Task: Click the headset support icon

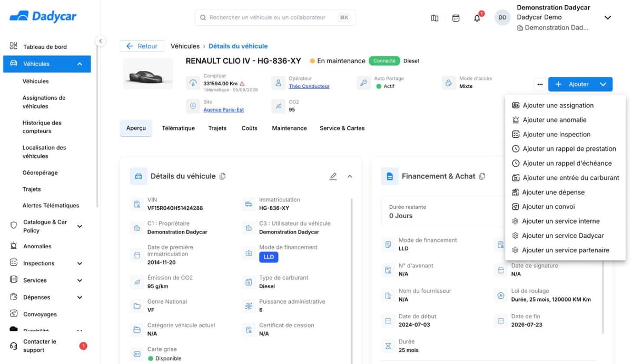Action: coord(14,346)
